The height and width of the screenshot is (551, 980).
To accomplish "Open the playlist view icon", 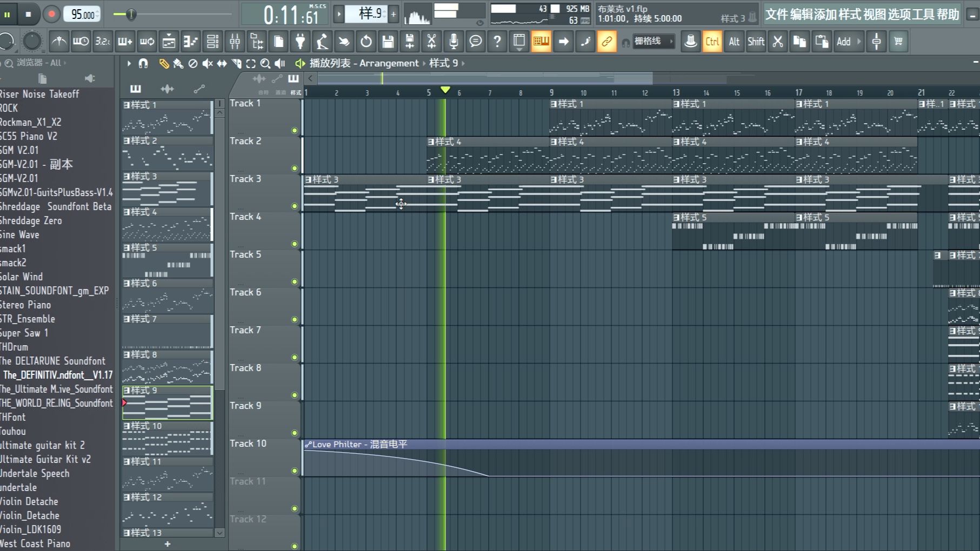I will pos(169,42).
